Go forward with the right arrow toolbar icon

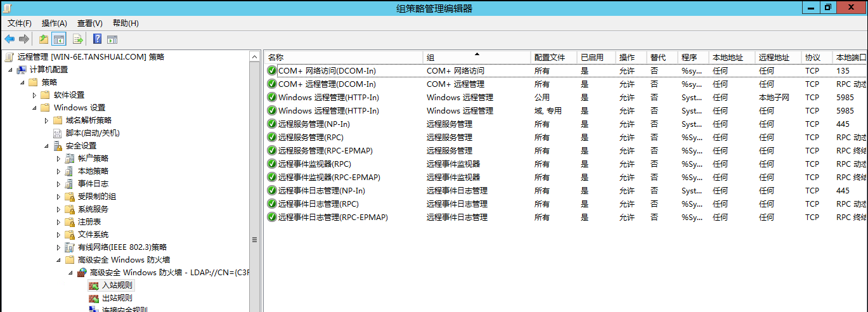[x=24, y=39]
